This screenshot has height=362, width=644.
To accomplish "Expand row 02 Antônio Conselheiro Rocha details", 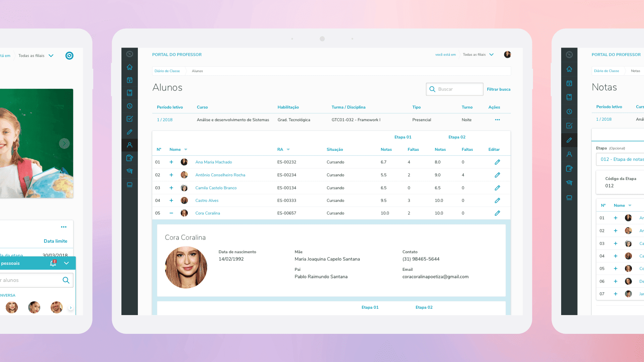I will [171, 175].
